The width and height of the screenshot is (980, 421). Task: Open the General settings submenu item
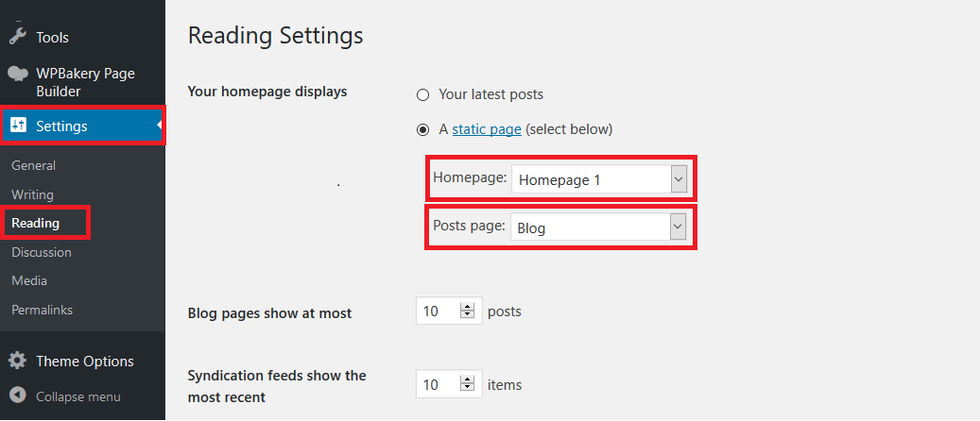pos(33,165)
